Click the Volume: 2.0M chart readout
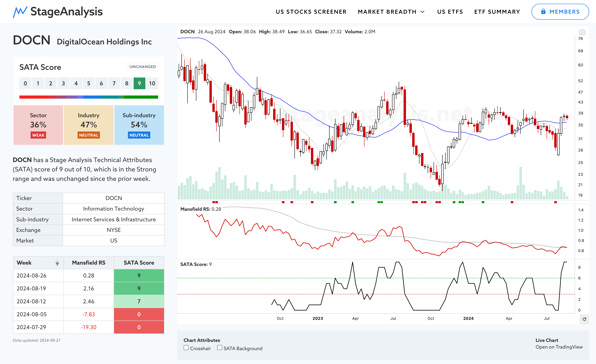The width and height of the screenshot is (596, 364). [x=360, y=32]
